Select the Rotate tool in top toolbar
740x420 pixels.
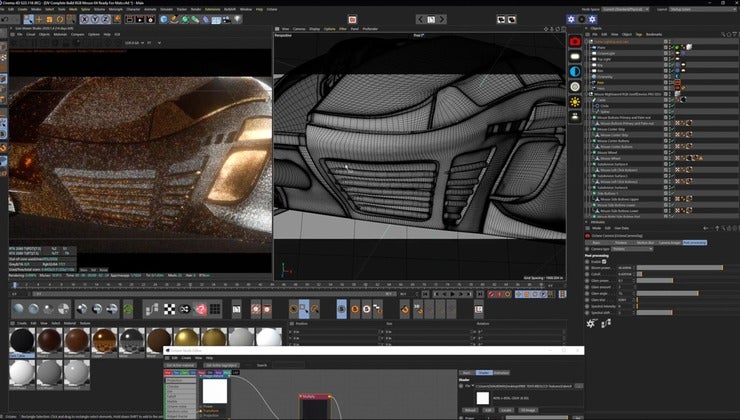pyautogui.click(x=60, y=19)
